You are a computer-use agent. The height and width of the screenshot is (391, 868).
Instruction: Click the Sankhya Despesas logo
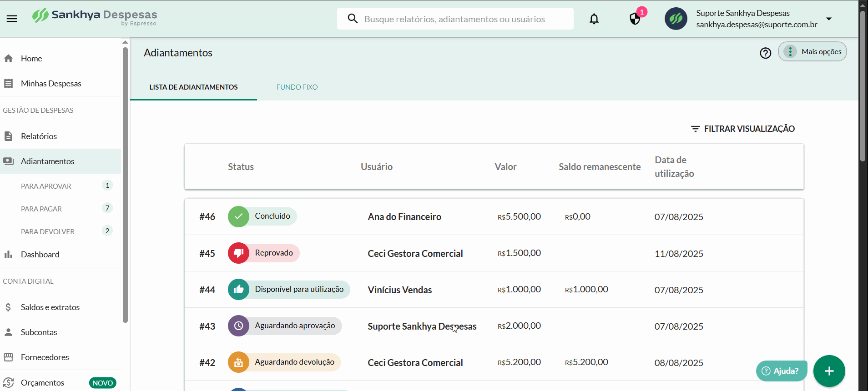point(95,17)
